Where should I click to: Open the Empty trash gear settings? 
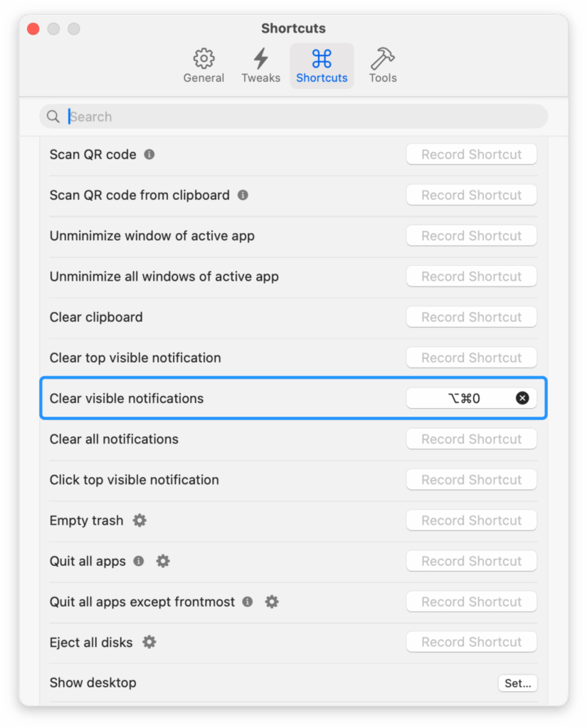point(139,520)
